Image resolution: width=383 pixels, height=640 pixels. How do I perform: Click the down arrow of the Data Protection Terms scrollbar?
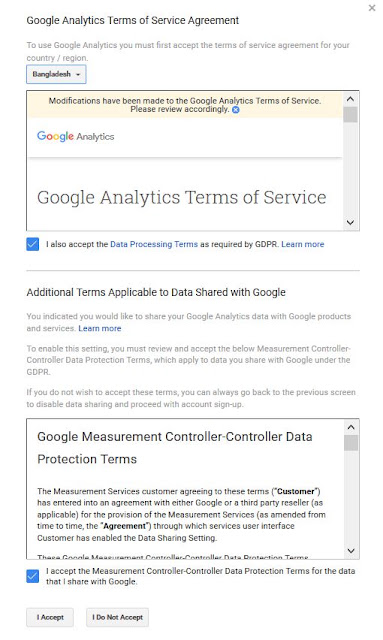(x=351, y=551)
